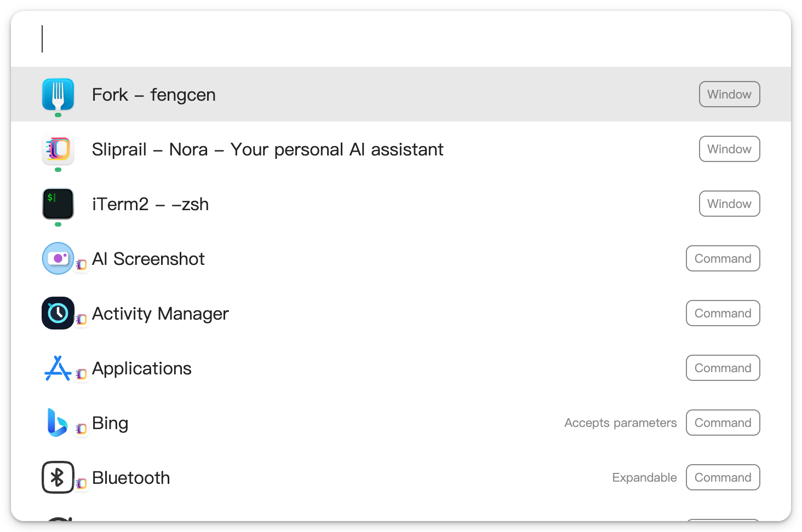Click the Bluetooth symbol icon

point(58,477)
